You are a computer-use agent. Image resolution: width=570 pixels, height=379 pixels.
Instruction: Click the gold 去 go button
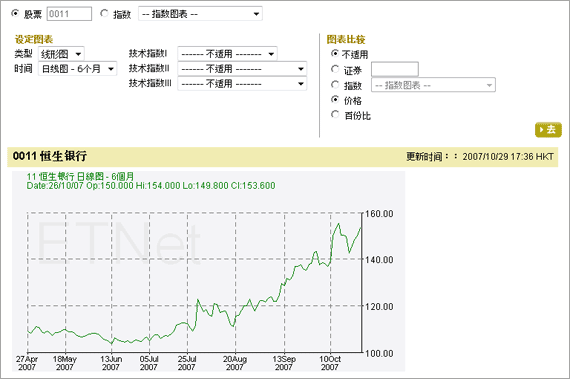point(548,130)
